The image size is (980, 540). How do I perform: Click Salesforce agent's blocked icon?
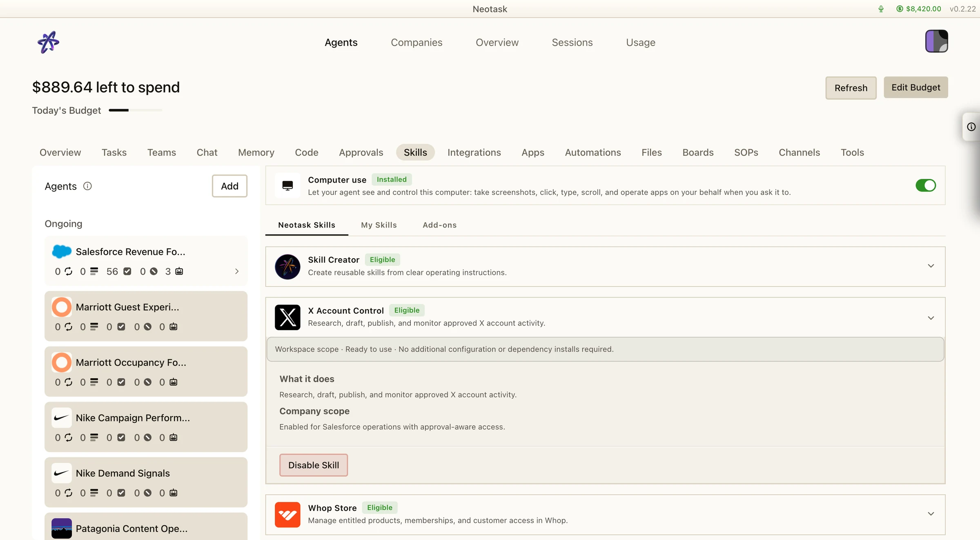point(154,271)
